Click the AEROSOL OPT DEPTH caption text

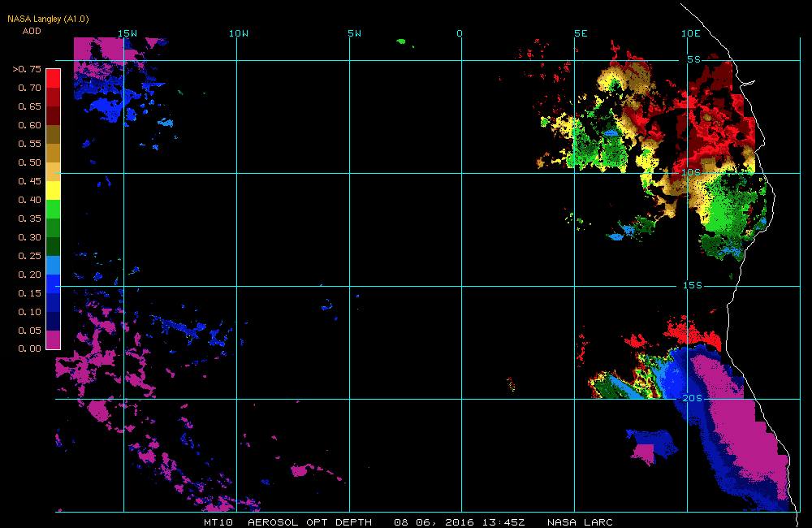[x=309, y=522]
